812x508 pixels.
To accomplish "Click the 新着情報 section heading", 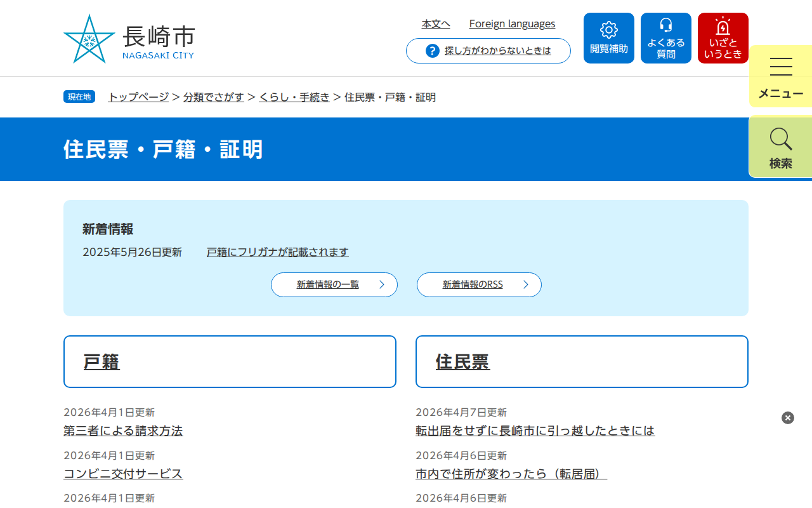I will [108, 229].
